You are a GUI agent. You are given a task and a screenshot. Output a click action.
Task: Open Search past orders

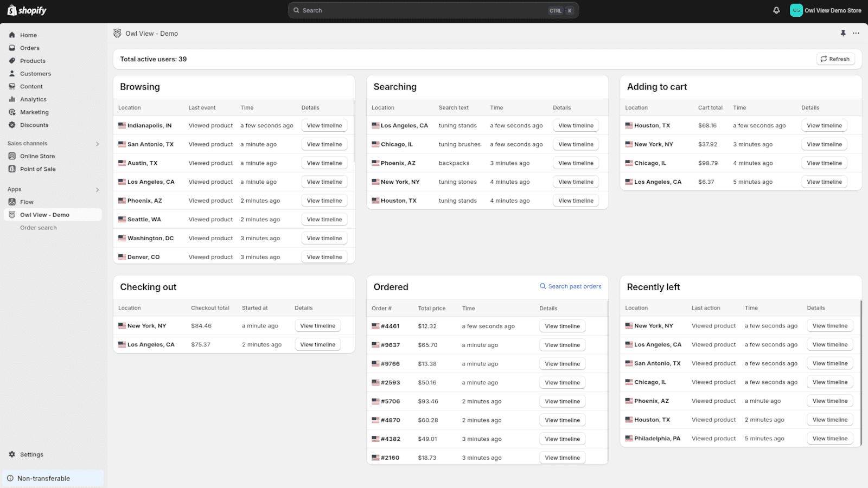click(571, 286)
